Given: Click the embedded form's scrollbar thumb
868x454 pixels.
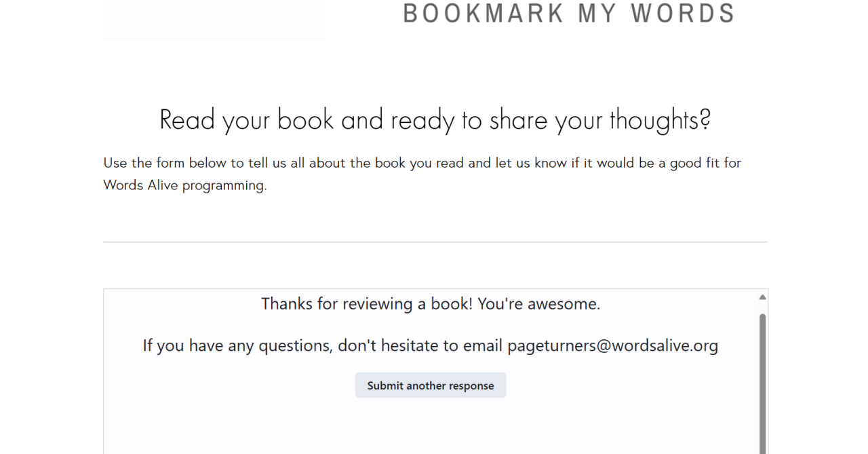Looking at the screenshot, I should [762, 380].
